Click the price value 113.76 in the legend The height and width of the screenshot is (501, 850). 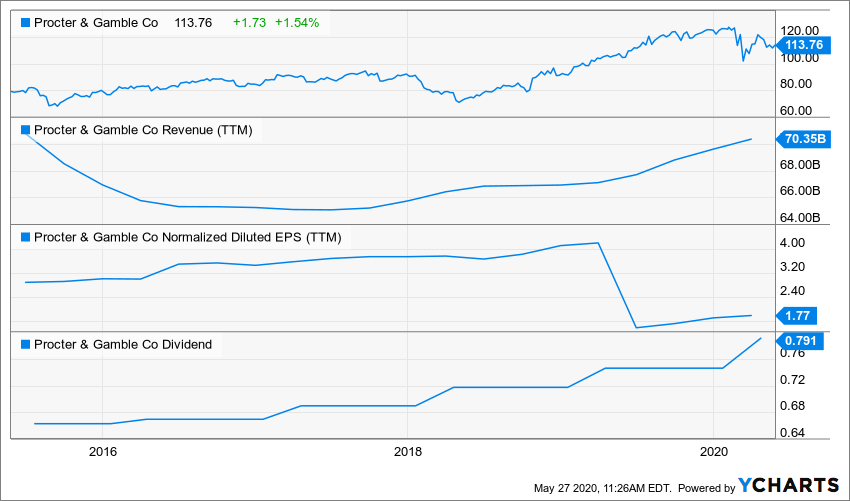pyautogui.click(x=193, y=23)
